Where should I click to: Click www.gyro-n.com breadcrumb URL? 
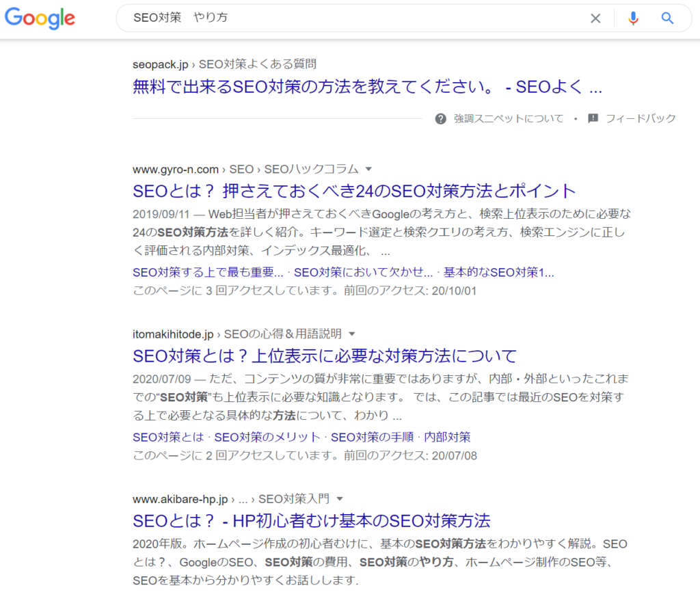coord(176,170)
